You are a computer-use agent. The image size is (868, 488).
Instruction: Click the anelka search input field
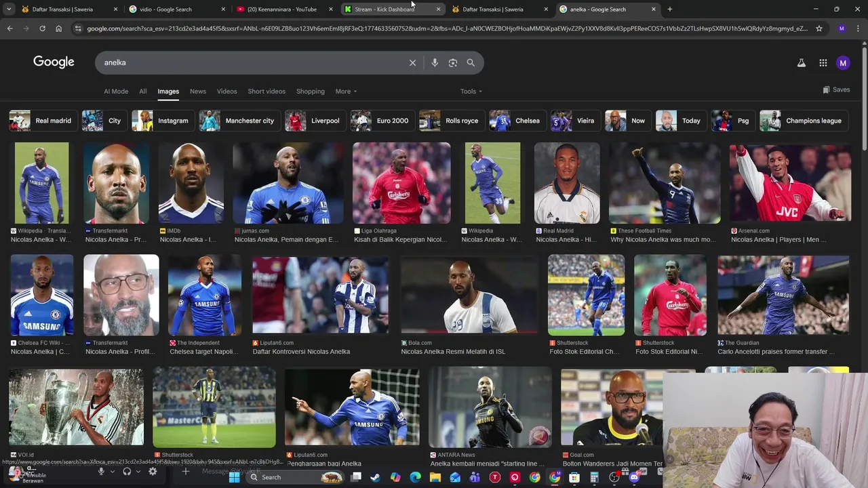[x=251, y=62]
